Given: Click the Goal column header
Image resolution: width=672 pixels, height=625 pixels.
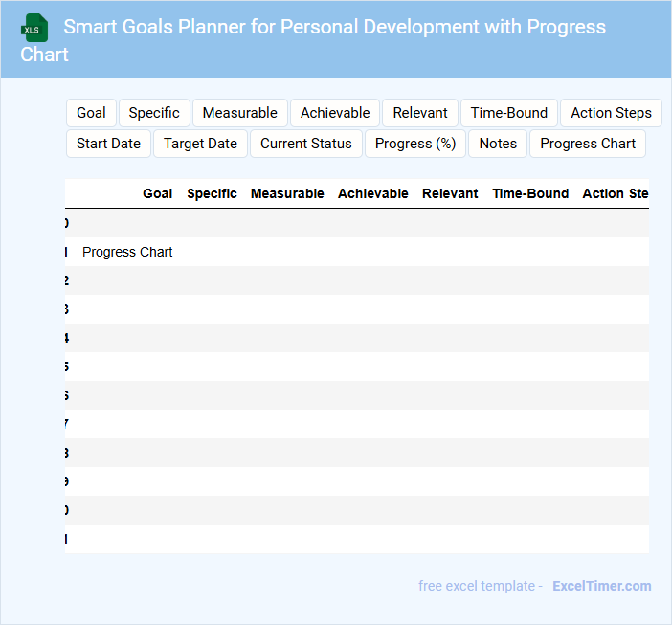Looking at the screenshot, I should pos(158,193).
